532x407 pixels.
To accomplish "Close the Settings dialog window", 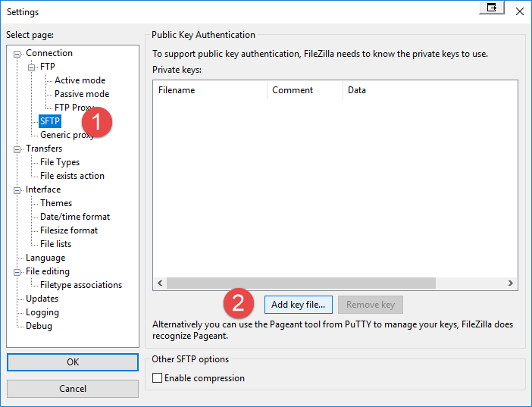I will (x=519, y=11).
